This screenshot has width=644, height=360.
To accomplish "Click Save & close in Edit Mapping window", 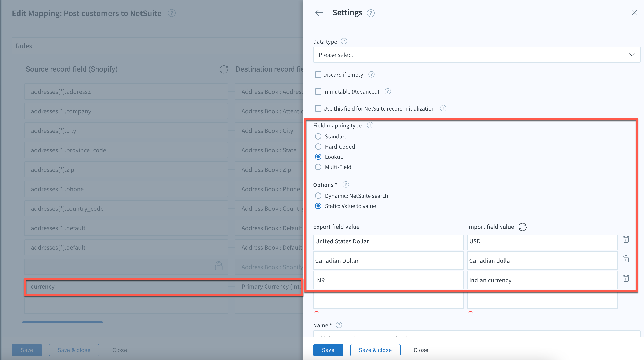I will pos(74,350).
